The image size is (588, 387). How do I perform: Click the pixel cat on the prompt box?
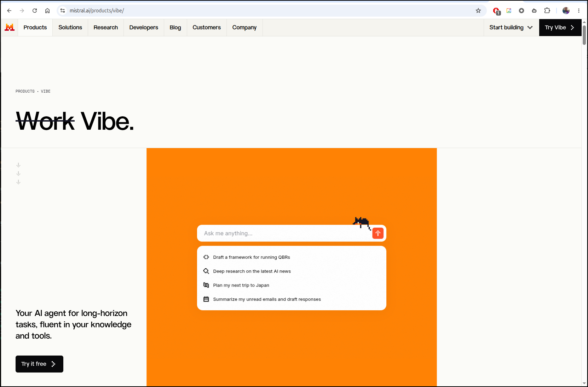click(x=362, y=223)
